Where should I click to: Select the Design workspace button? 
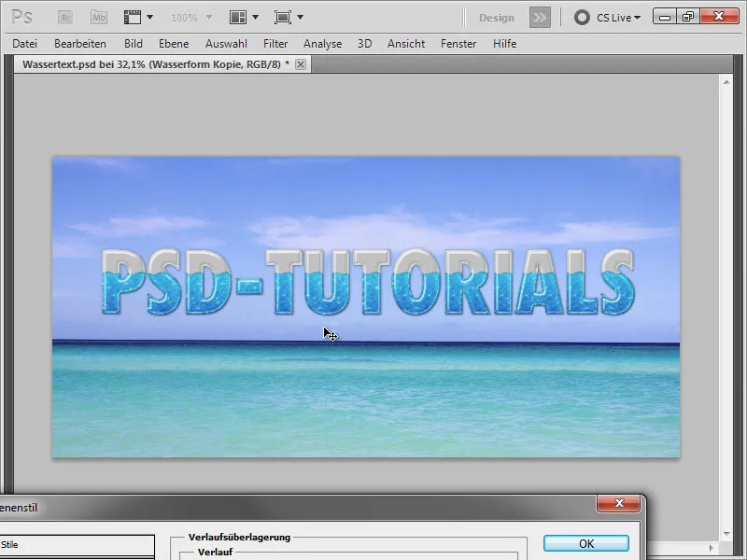497,18
